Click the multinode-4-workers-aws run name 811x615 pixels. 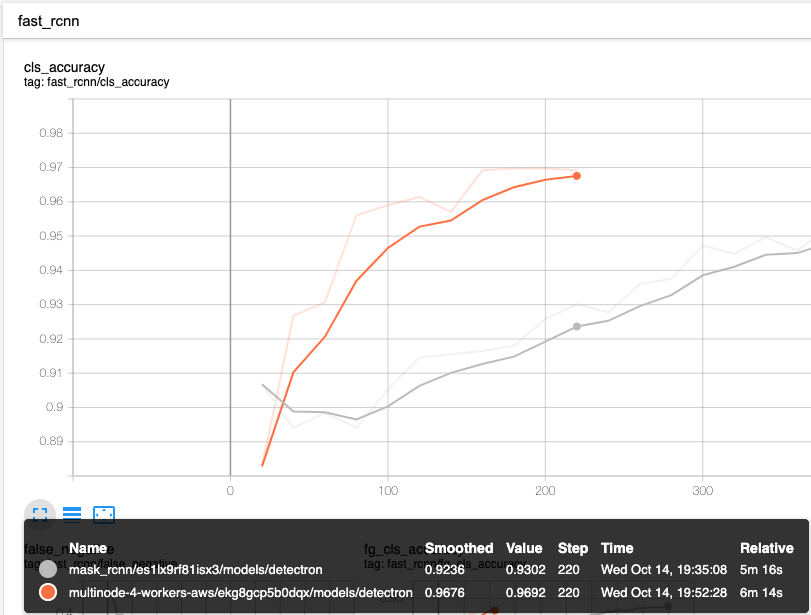pos(241,593)
